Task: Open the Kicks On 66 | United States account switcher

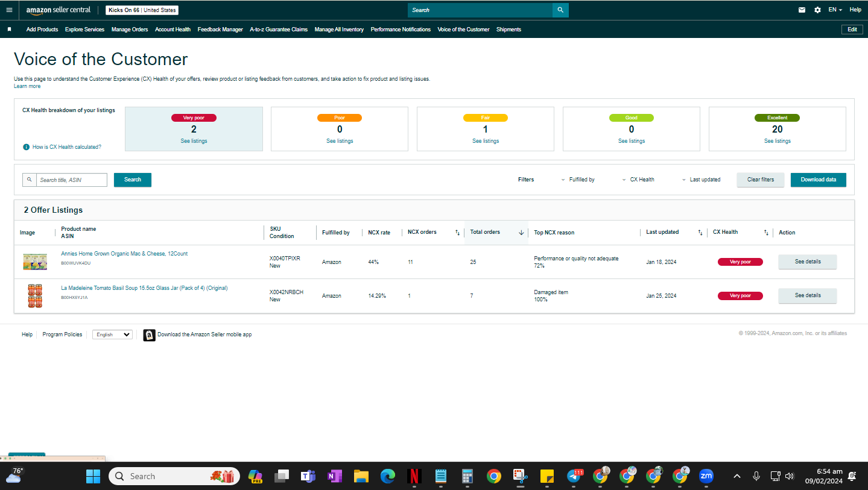Action: click(142, 10)
